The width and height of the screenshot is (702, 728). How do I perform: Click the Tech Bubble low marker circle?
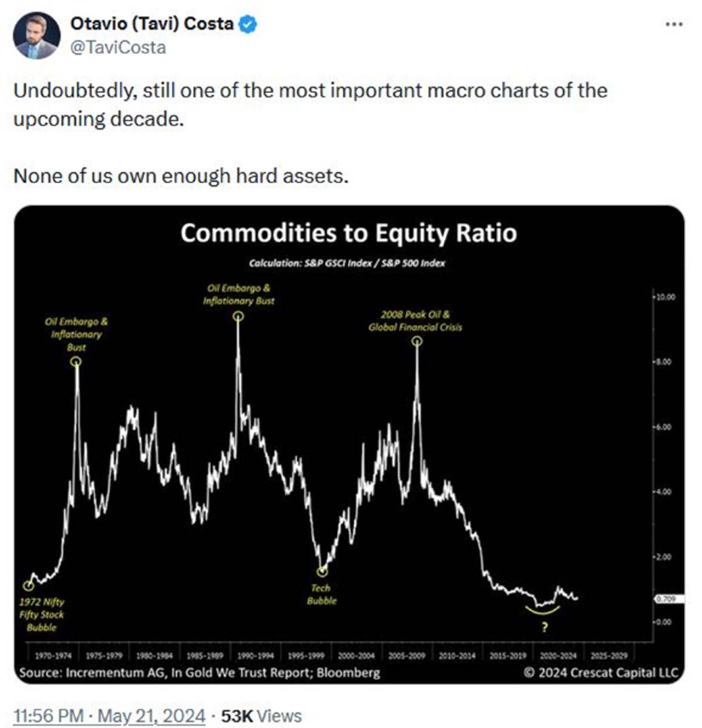[x=322, y=572]
